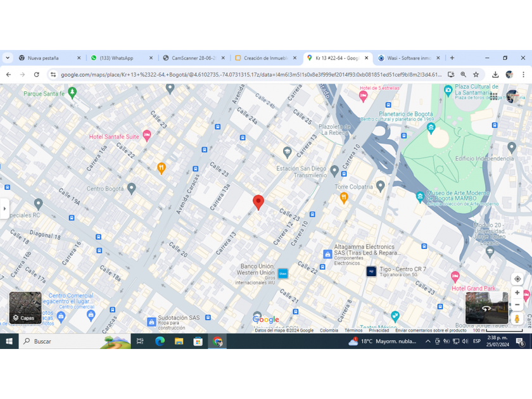
Task: Click the Edificio Independencia marker
Action: [512, 148]
